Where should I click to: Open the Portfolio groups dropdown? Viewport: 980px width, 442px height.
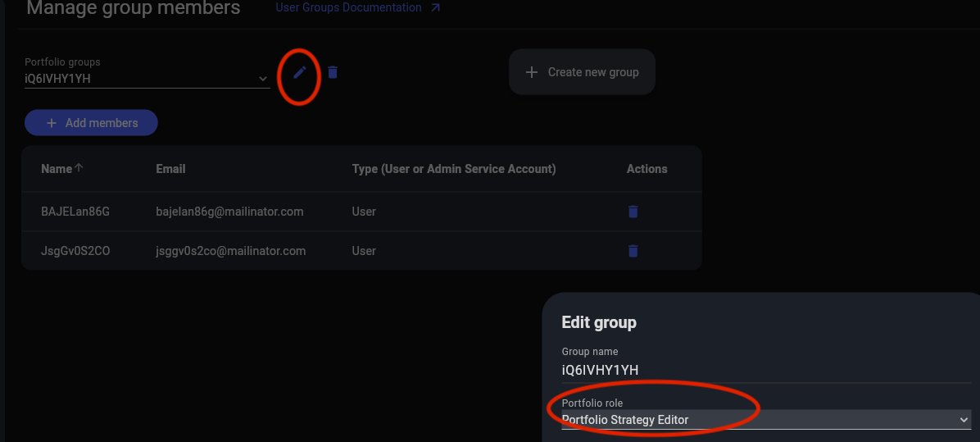(x=147, y=79)
